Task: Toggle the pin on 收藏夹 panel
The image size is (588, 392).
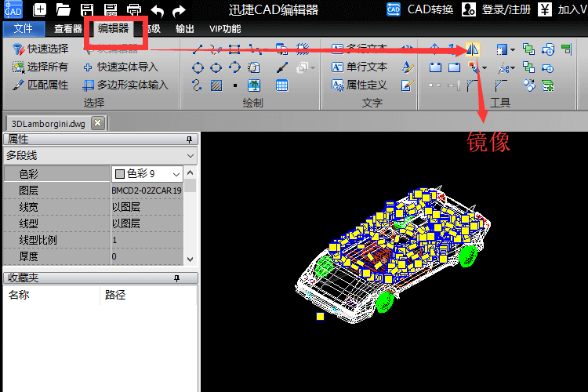Action: (188, 278)
